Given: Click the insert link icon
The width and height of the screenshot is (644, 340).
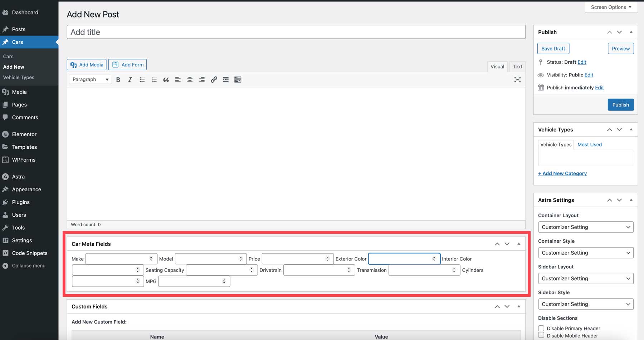Looking at the screenshot, I should pos(214,80).
